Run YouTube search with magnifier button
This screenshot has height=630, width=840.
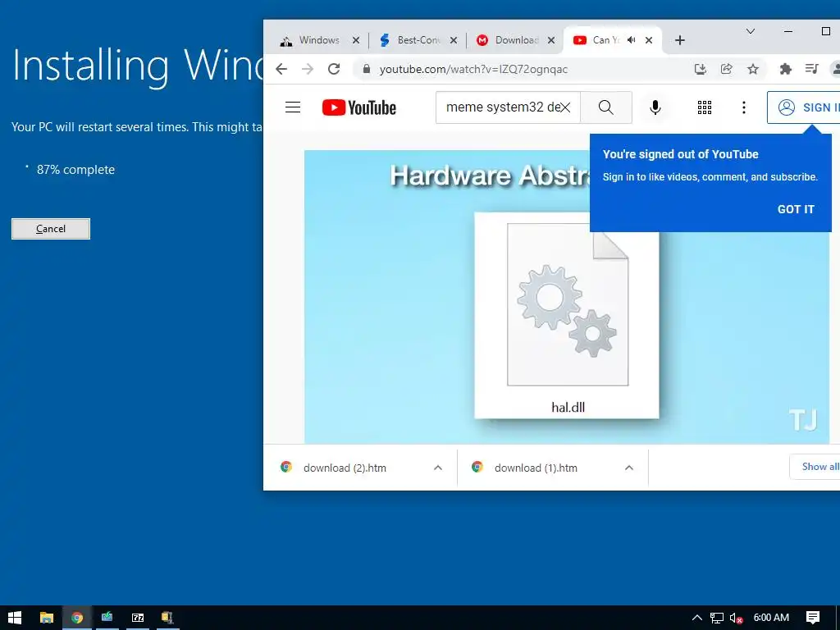pos(606,107)
